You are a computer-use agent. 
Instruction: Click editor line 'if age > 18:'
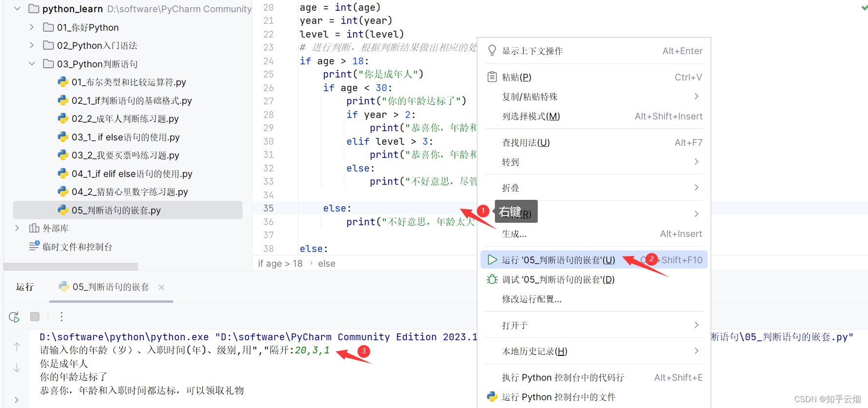pyautogui.click(x=334, y=61)
